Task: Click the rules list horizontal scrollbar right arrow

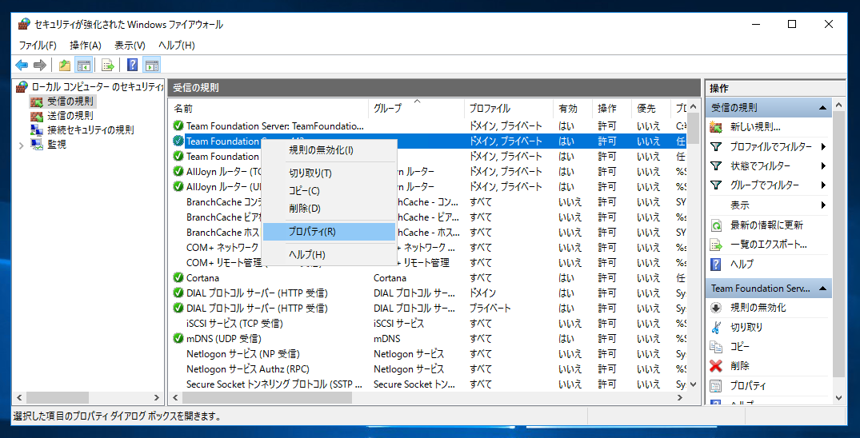Action: coord(681,397)
